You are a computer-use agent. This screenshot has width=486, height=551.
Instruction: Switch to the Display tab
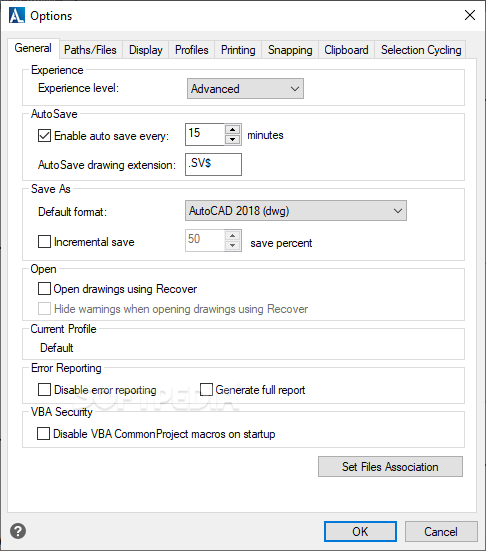[x=145, y=50]
